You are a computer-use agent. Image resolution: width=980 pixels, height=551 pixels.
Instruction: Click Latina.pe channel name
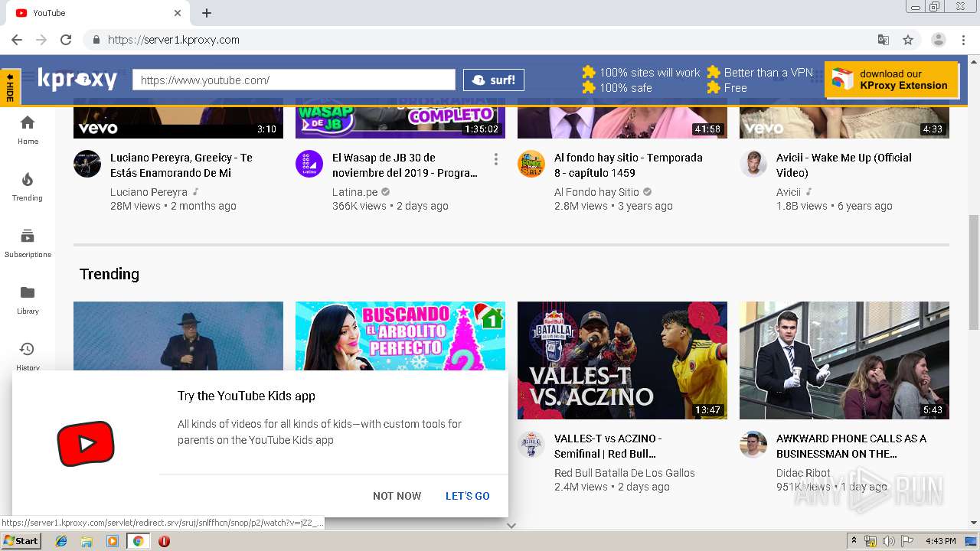[x=354, y=192]
